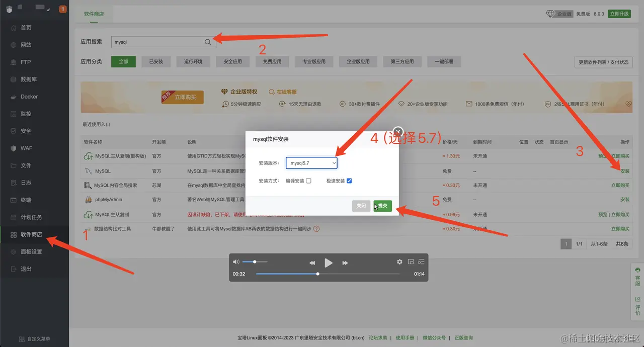644x347 pixels.
Task: Open the 安装版本 mysql5.7 dropdown
Action: point(311,163)
